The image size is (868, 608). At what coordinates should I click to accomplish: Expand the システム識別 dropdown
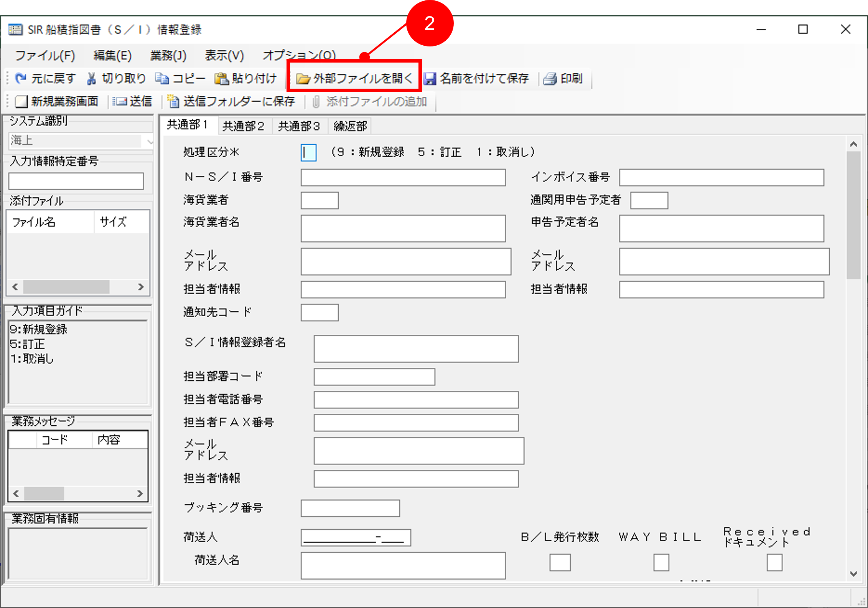[x=149, y=141]
